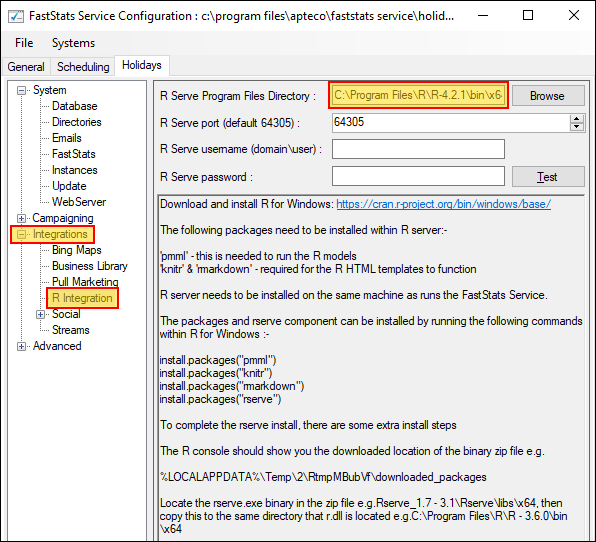Screen dimensions: 596x542
Task: Click Browse for R Serve directory
Action: (x=548, y=96)
